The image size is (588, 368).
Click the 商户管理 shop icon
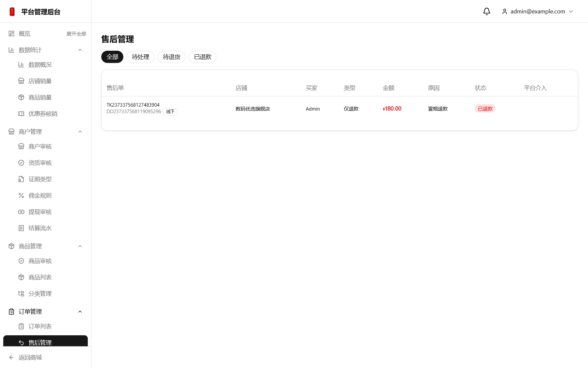pos(11,132)
